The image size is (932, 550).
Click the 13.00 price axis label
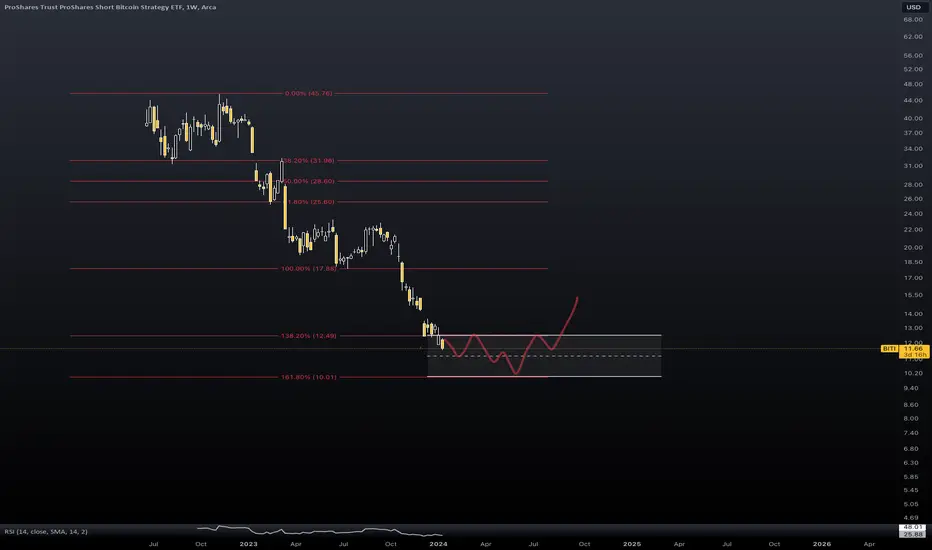[913, 328]
